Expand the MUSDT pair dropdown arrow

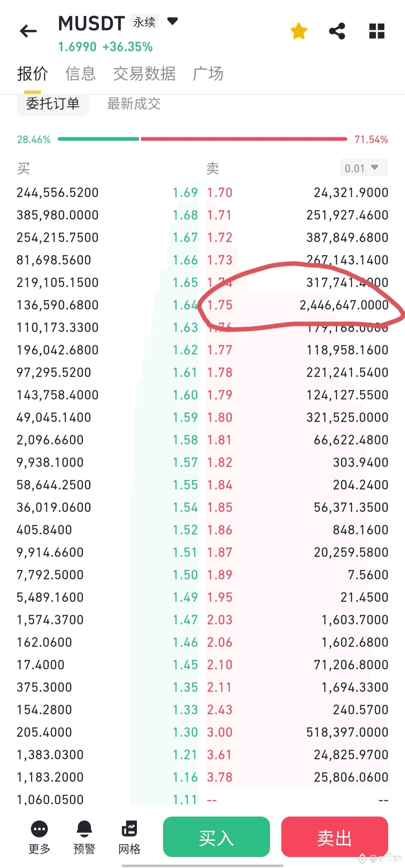(x=172, y=21)
